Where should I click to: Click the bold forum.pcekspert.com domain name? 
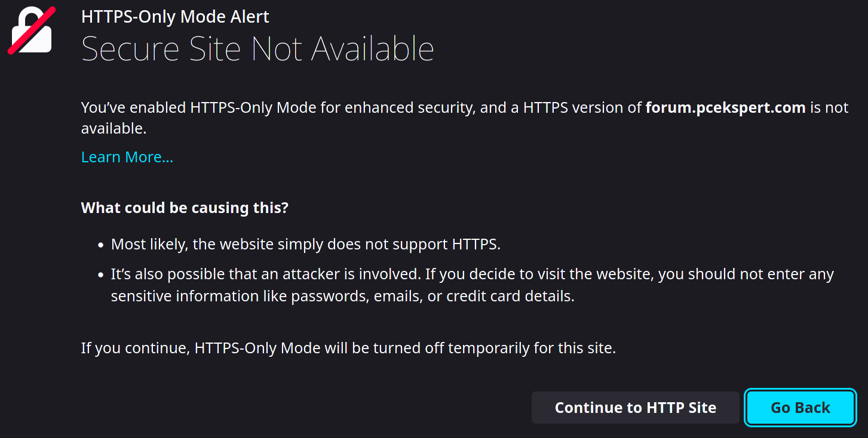(725, 108)
